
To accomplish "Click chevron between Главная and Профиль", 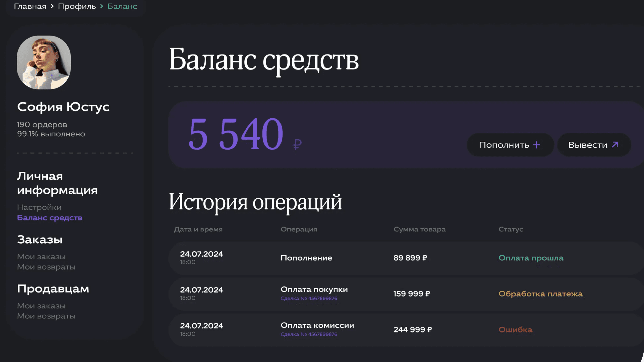I will click(52, 6).
